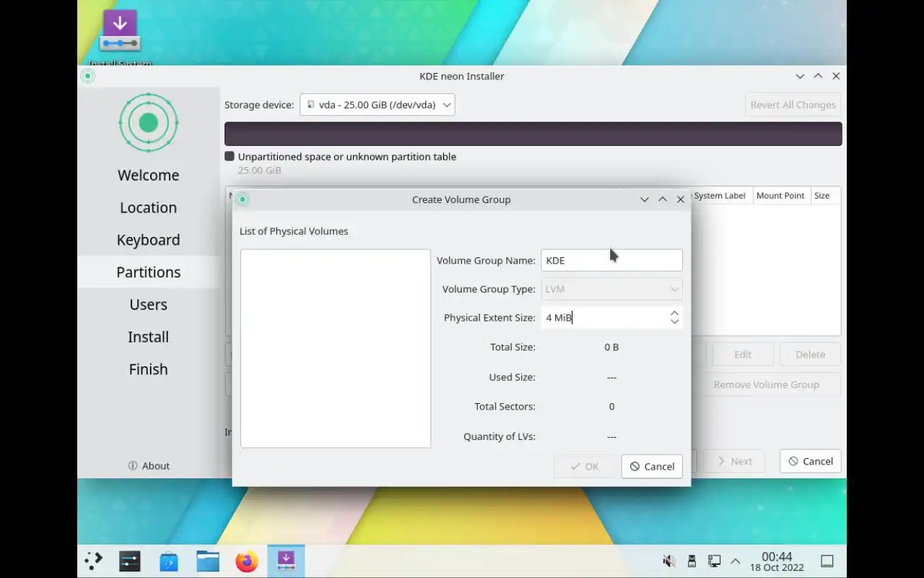Open the network connections tray icon

pos(714,561)
